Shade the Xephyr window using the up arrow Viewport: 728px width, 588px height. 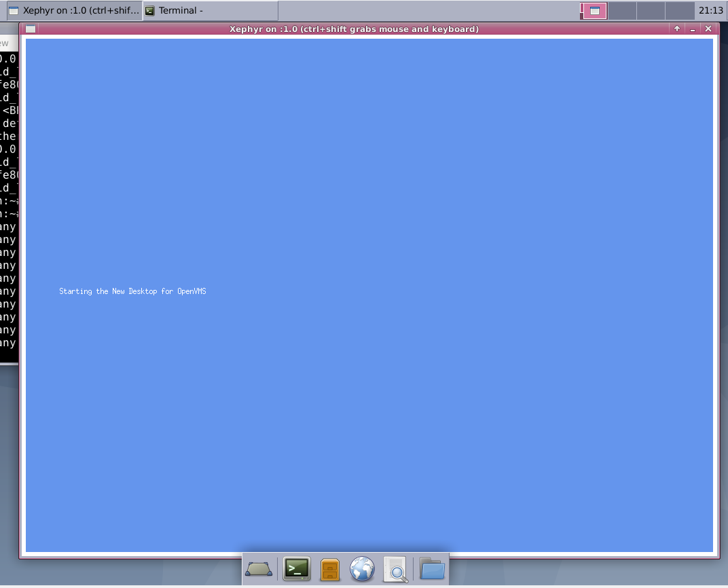coord(677,29)
